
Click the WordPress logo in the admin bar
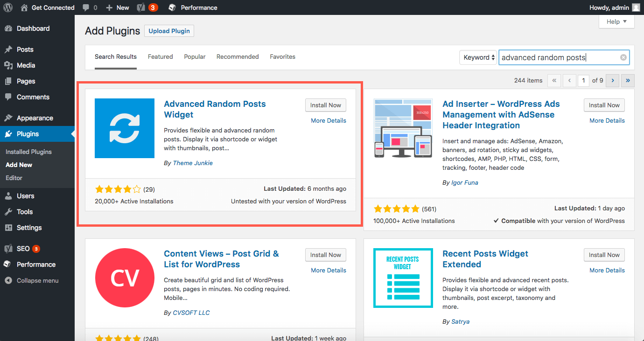click(x=8, y=7)
